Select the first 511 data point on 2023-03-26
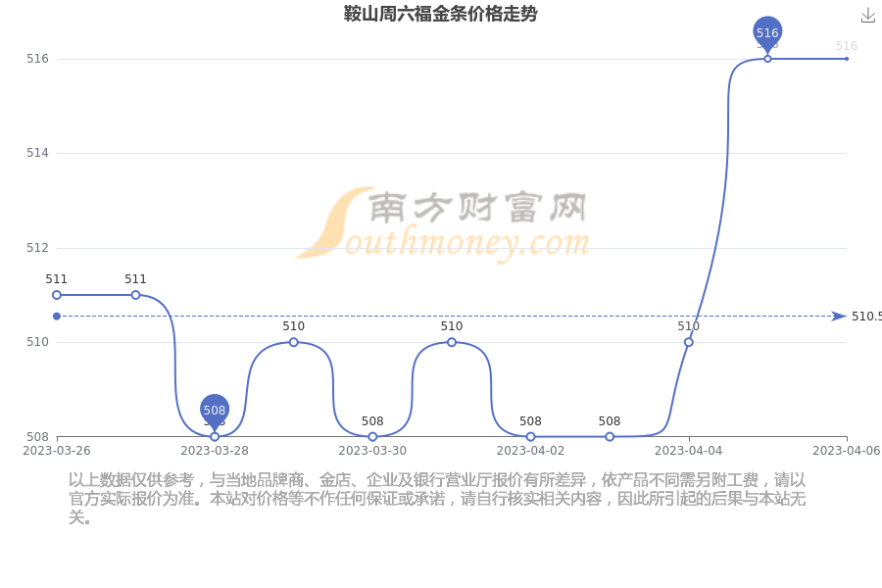 click(56, 295)
